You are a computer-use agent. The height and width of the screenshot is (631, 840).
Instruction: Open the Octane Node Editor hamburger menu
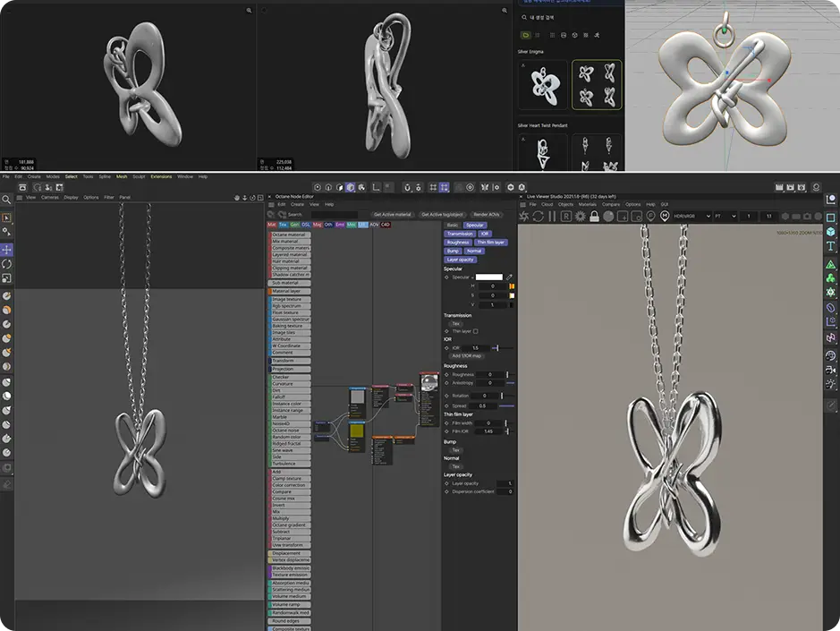[272, 205]
